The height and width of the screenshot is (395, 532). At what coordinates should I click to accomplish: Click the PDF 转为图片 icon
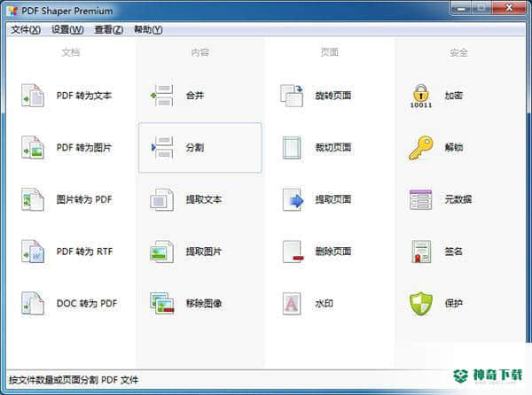(x=33, y=147)
